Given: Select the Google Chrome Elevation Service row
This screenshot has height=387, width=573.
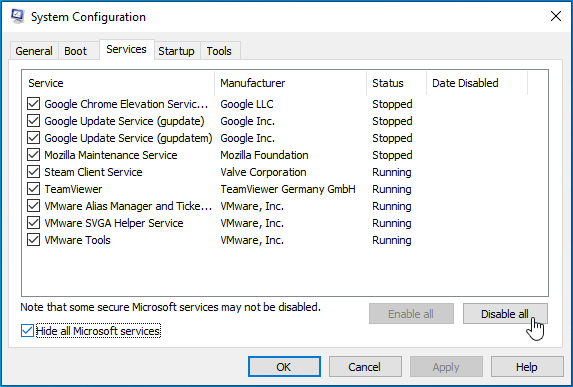Looking at the screenshot, I should pyautogui.click(x=285, y=104).
